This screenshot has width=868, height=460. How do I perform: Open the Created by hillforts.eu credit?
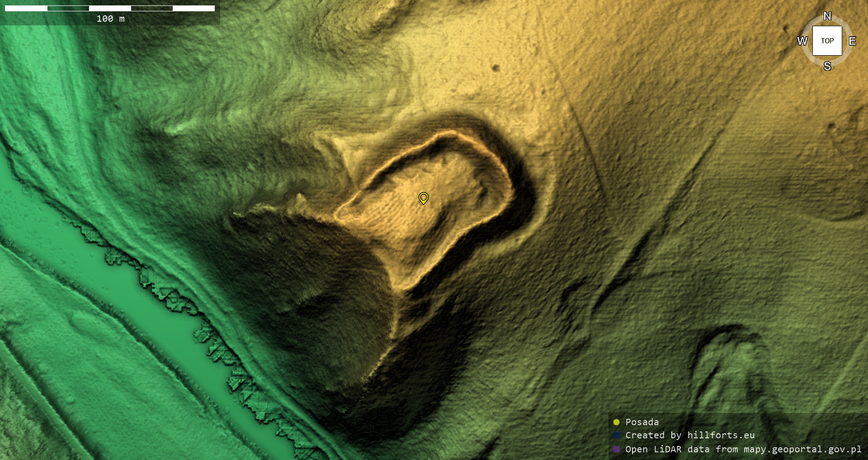[x=689, y=435]
